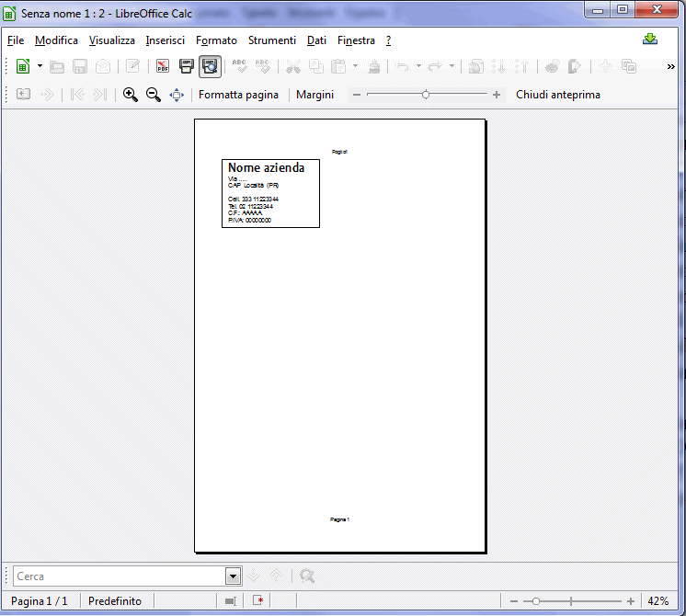Click the Edit mode icon
Image resolution: width=686 pixels, height=616 pixels.
click(x=132, y=66)
